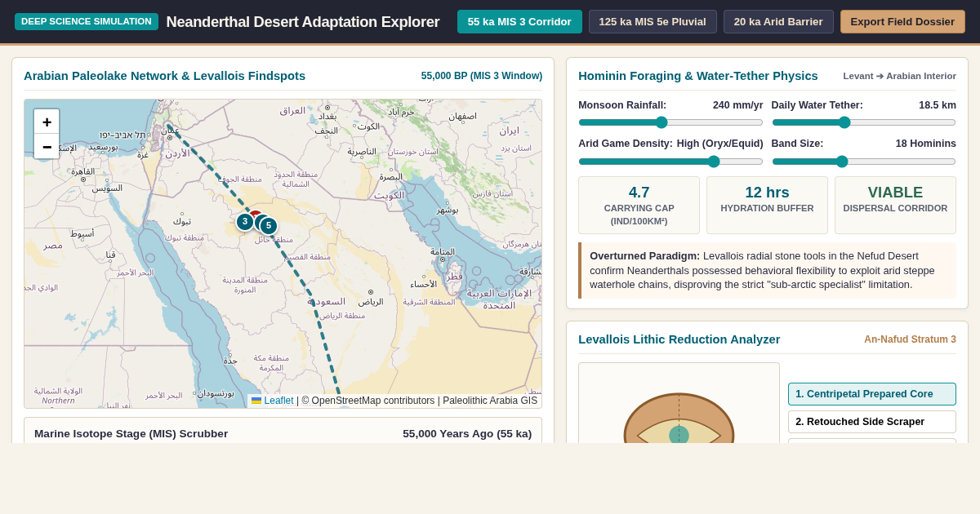Select findspot marker number 3

pyautogui.click(x=244, y=221)
